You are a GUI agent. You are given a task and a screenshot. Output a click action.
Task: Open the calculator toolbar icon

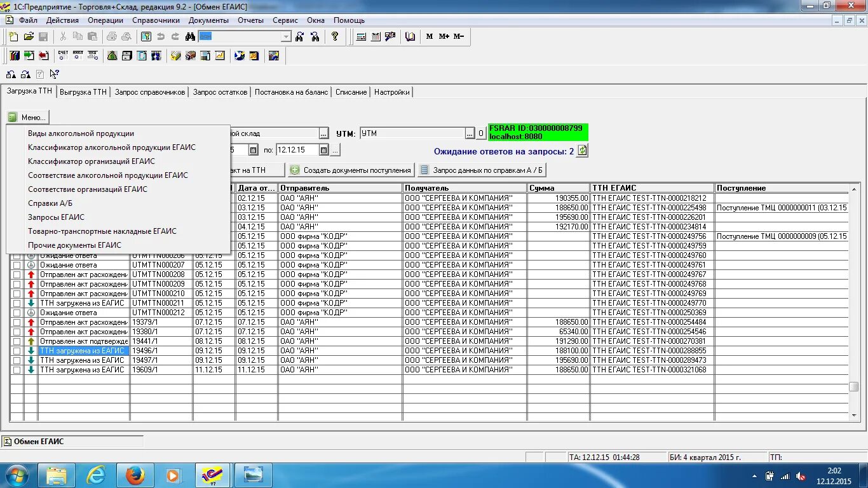click(362, 37)
